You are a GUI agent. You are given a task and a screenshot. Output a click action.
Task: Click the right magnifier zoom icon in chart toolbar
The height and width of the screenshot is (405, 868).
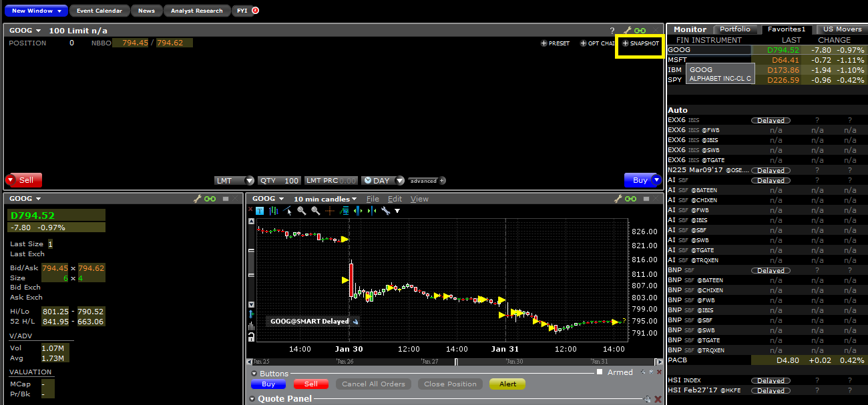tap(315, 211)
